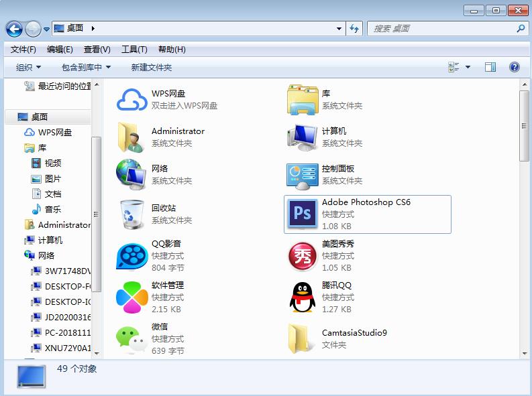Select network computer PC-2018111 in sidebar
The width and height of the screenshot is (532, 396).
point(61,332)
